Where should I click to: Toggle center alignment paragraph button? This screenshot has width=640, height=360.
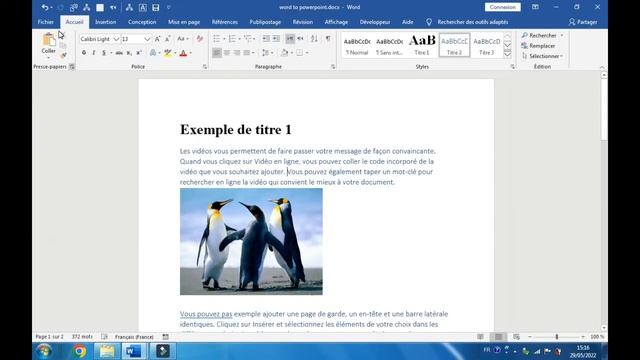[x=227, y=53]
